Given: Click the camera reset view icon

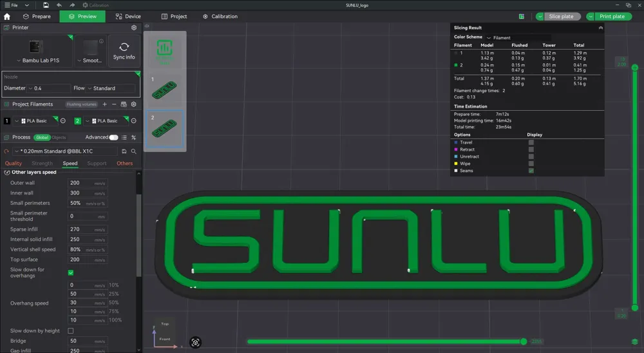Looking at the screenshot, I should point(196,342).
